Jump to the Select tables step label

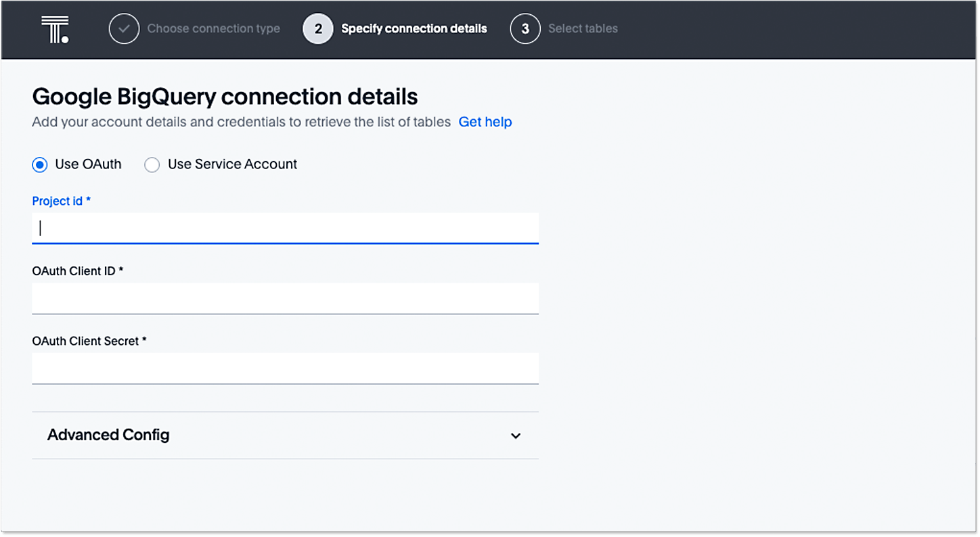click(583, 29)
